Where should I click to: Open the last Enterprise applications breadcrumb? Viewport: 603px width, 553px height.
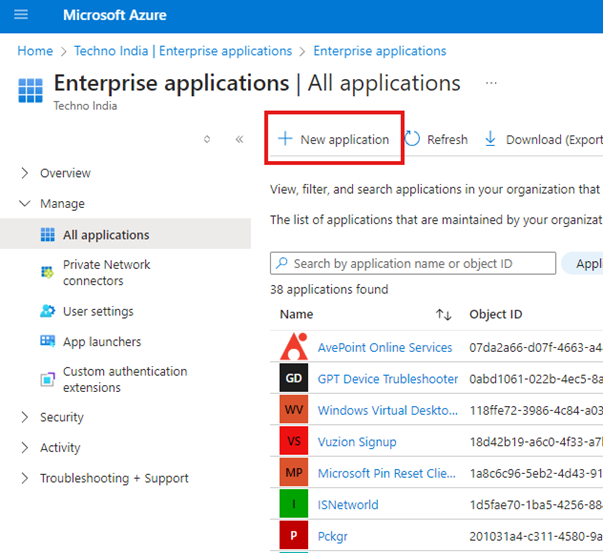[x=380, y=51]
